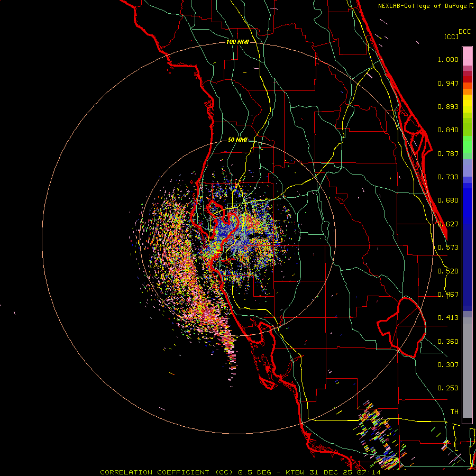The image size is (476, 476).
Task: Click the 0.787 value on the color scale
Action: (448, 153)
